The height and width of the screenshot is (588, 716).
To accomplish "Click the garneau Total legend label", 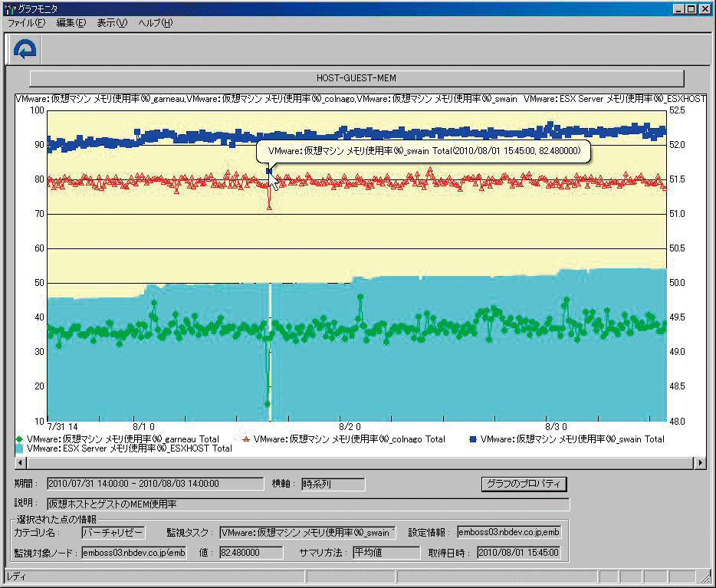I will pos(123,439).
